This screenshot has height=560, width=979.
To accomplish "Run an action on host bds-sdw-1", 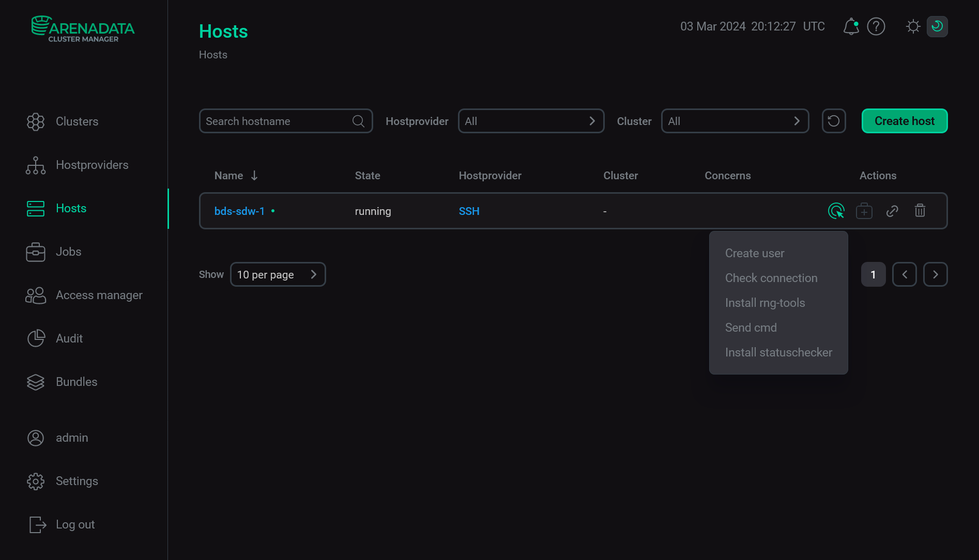I will point(836,211).
